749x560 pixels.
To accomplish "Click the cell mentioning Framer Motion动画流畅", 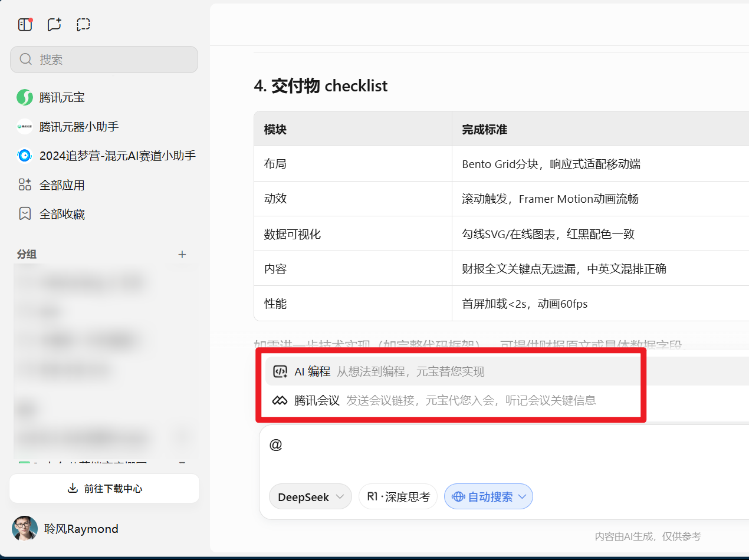I will pos(600,199).
